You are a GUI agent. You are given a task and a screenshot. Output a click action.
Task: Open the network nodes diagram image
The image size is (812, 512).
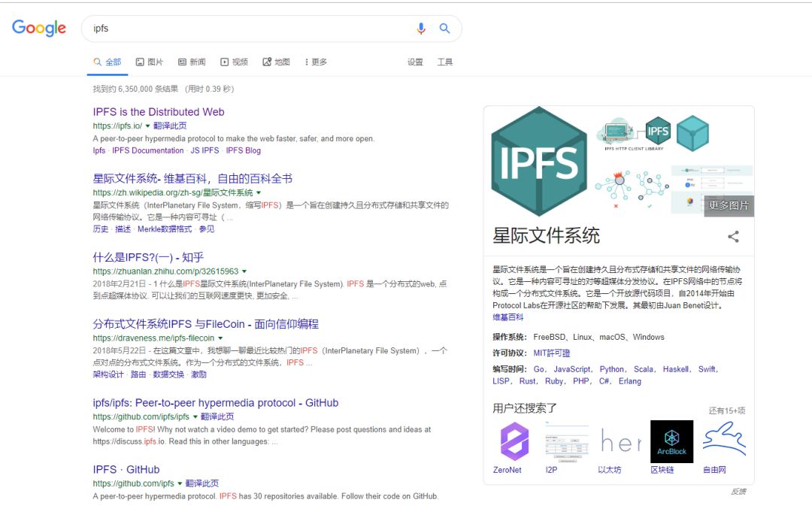point(632,190)
